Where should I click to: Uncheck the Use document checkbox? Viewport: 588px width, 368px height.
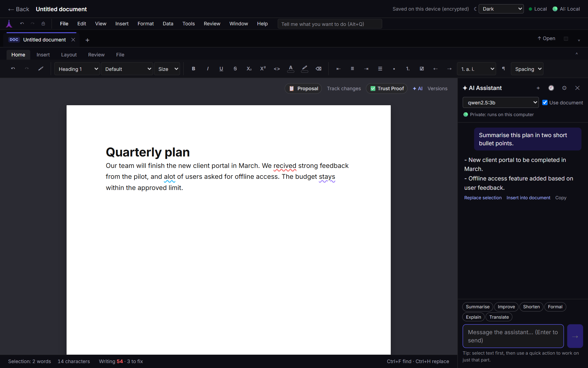pyautogui.click(x=545, y=102)
